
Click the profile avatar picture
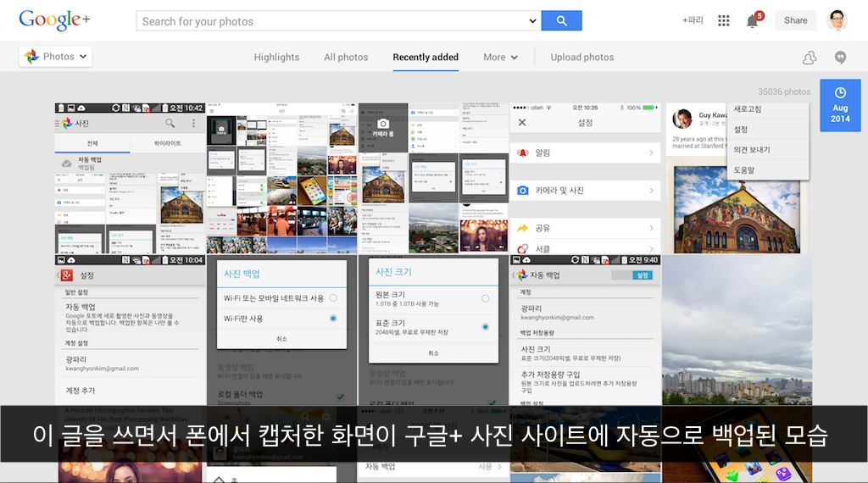click(x=837, y=20)
